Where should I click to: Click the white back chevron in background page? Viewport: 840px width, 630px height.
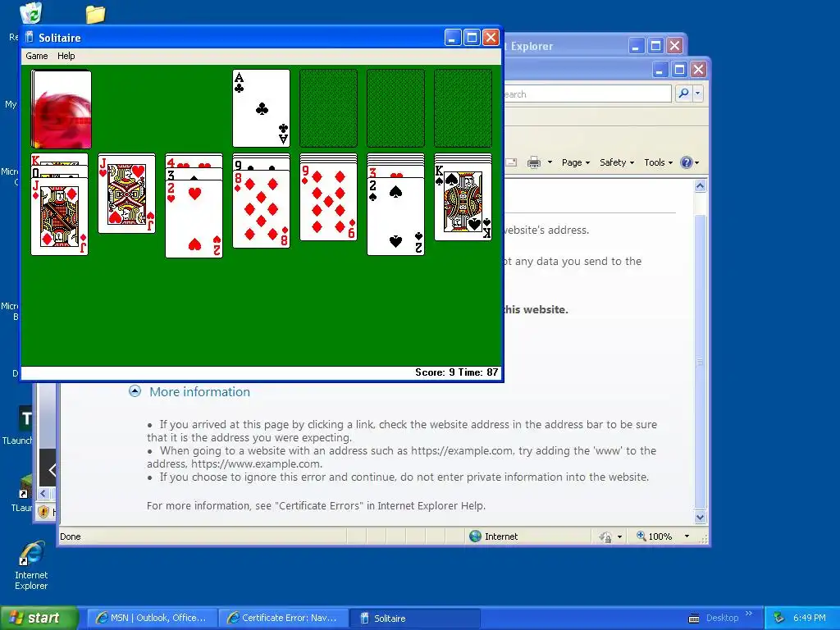click(52, 470)
